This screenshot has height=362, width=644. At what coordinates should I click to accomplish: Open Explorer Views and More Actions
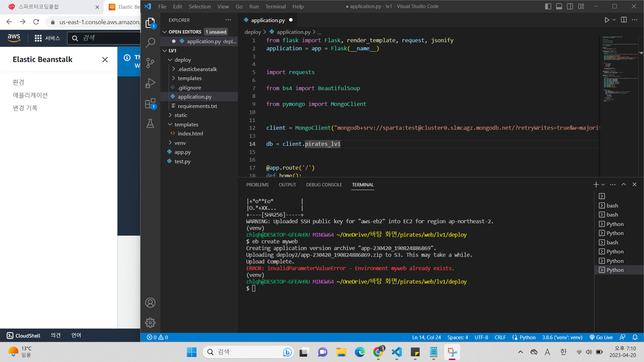tap(228, 20)
